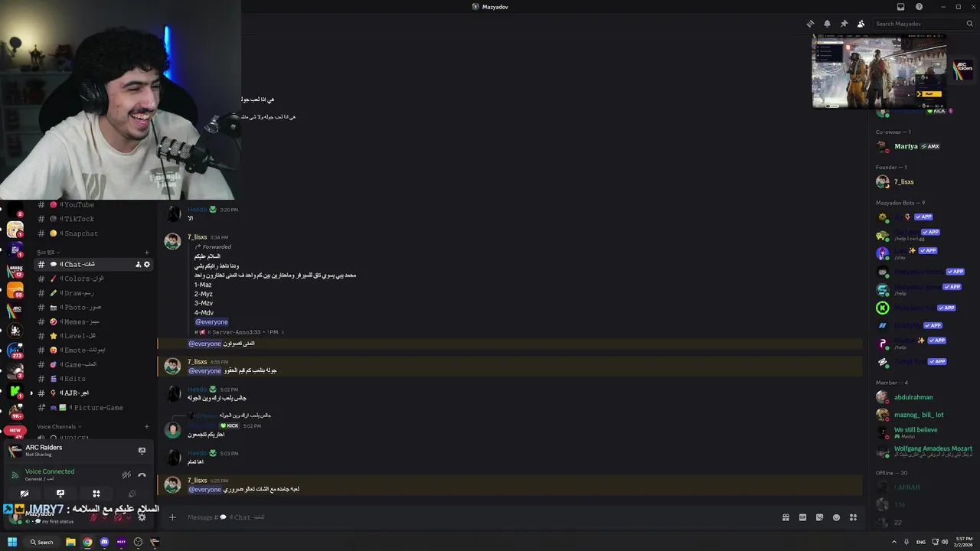Image resolution: width=980 pixels, height=551 pixels.
Task: Click the @everyone mention in forwarded message
Action: (211, 322)
